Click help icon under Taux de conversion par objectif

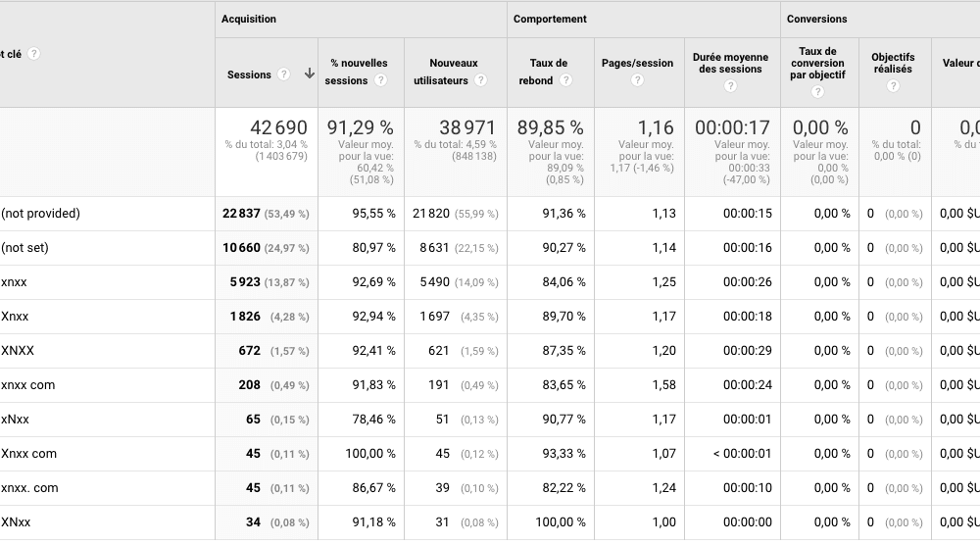coord(818,92)
